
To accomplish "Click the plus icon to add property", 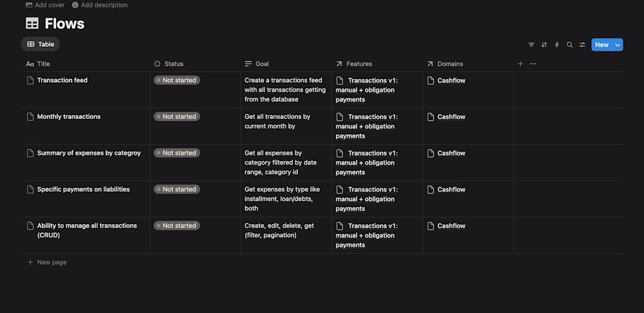I will 520,64.
